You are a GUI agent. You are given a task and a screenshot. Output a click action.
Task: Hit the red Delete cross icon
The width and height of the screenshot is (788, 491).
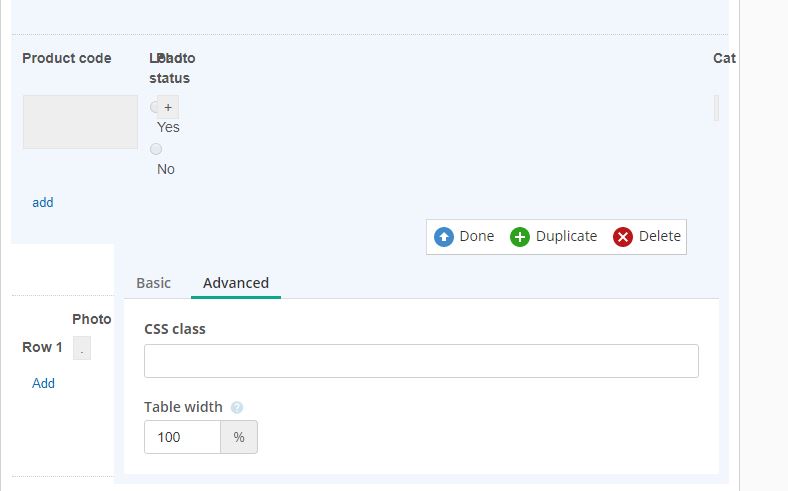point(623,237)
